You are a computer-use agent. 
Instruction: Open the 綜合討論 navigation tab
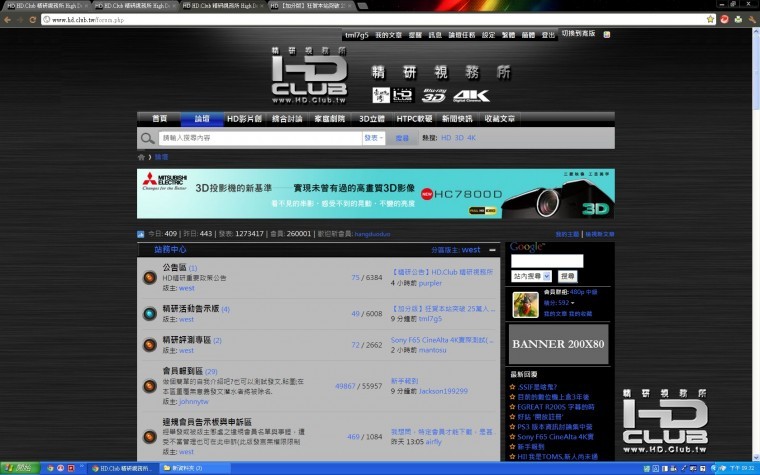(x=287, y=119)
